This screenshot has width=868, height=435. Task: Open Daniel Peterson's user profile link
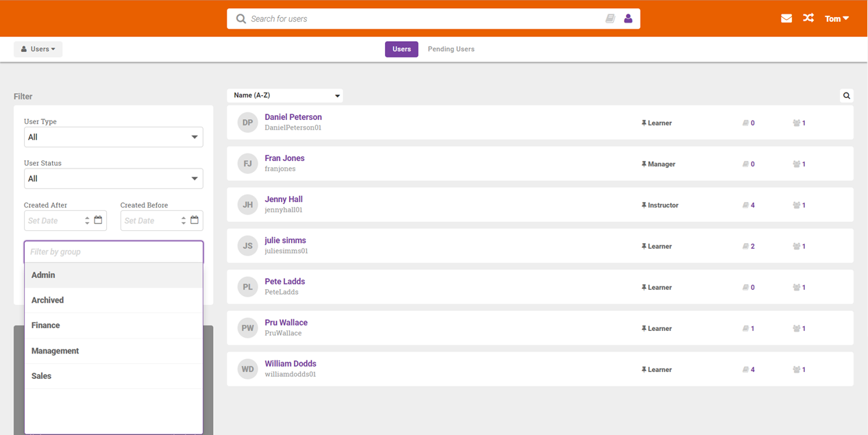[293, 117]
